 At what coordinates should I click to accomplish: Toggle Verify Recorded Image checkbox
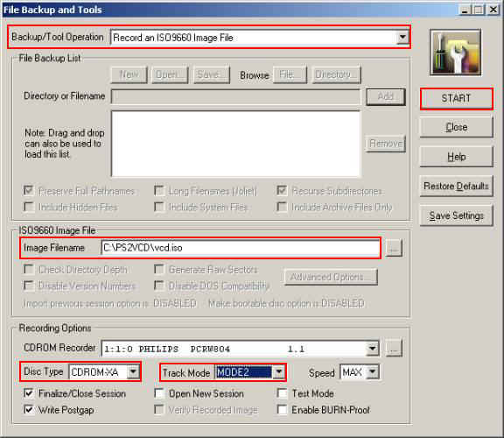159,409
